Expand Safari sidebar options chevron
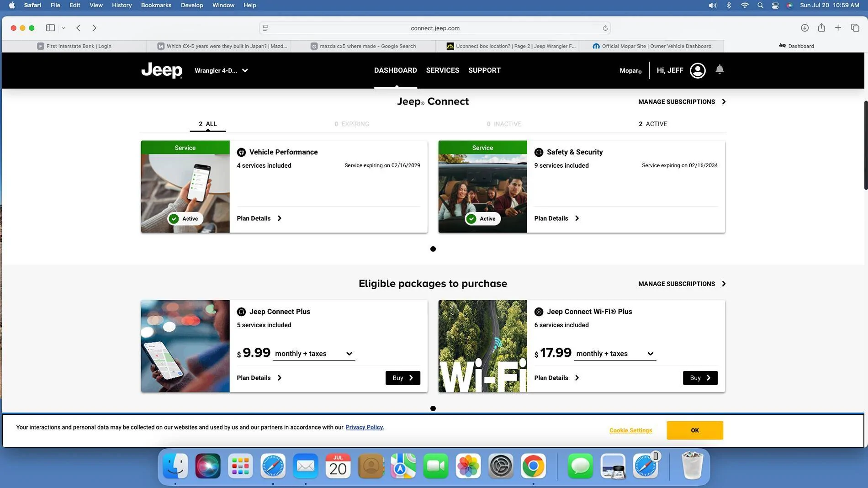The height and width of the screenshot is (488, 868). (x=64, y=28)
